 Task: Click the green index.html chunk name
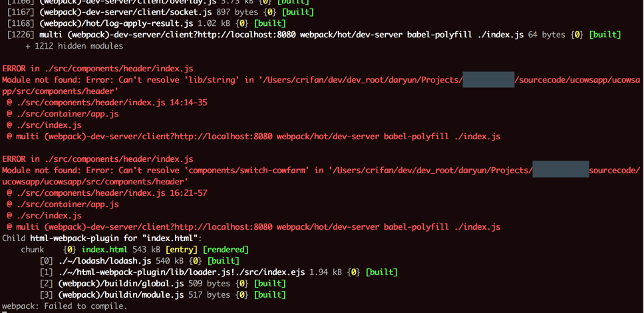click(102, 250)
